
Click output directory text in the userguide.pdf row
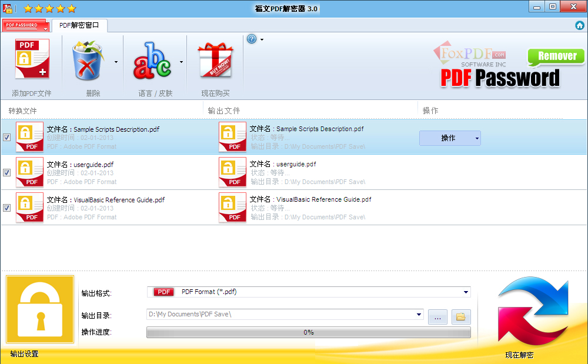tap(308, 182)
